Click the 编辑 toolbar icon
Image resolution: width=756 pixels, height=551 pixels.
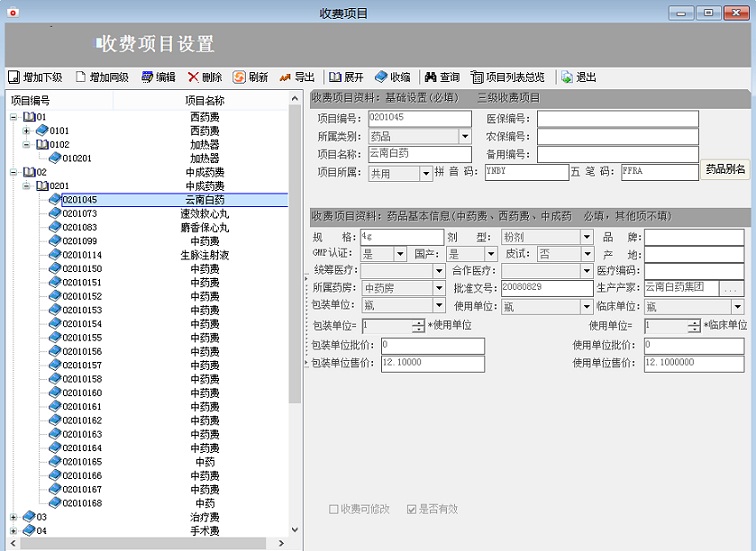(x=147, y=77)
